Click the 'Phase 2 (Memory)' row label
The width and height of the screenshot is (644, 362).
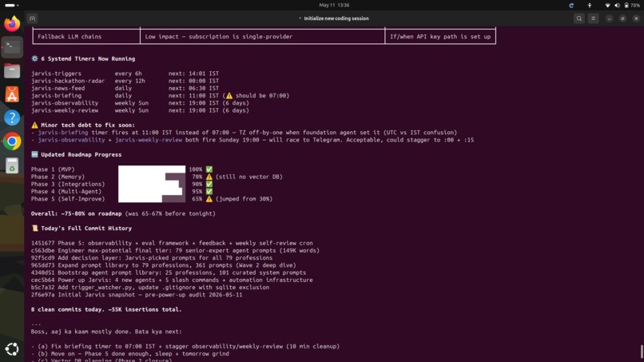coord(58,177)
